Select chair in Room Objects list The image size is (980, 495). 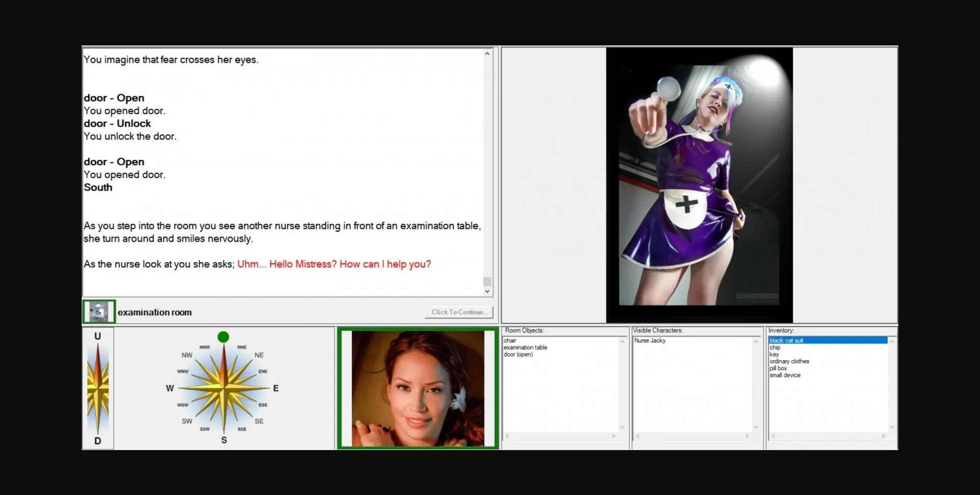(510, 341)
